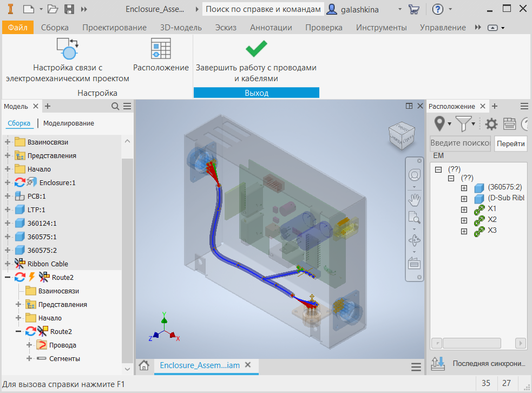
Task: Select the location pin icon in Расположение panel
Action: click(x=439, y=123)
